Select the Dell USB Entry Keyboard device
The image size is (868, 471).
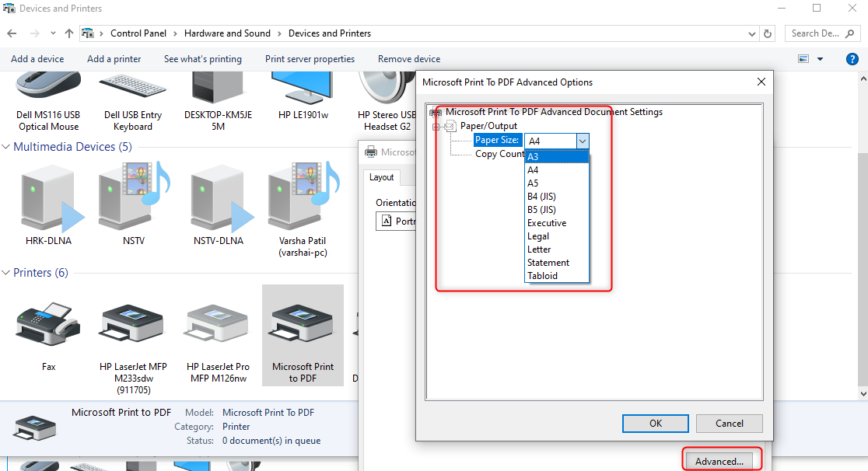pyautogui.click(x=133, y=103)
